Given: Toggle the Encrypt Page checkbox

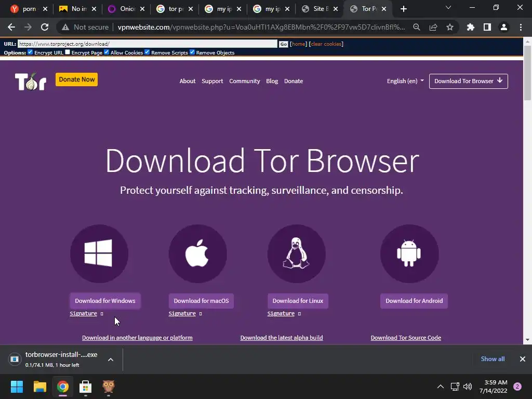Looking at the screenshot, I should pyautogui.click(x=67, y=52).
